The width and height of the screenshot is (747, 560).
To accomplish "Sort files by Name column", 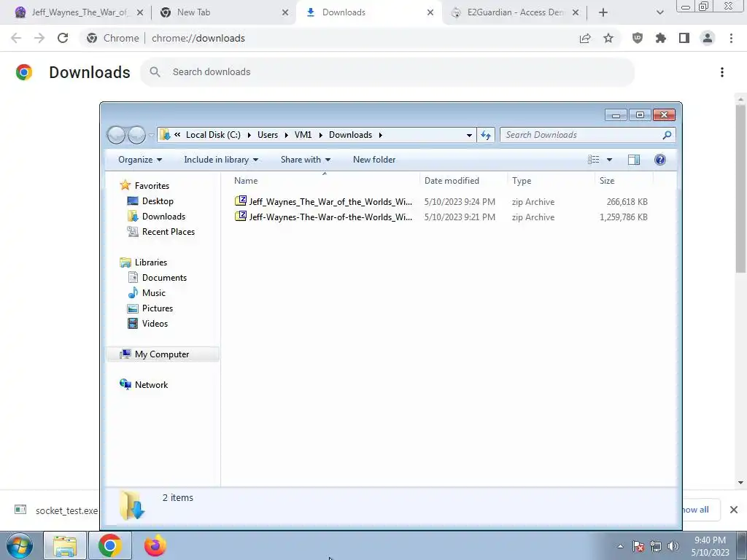I will pyautogui.click(x=324, y=181).
